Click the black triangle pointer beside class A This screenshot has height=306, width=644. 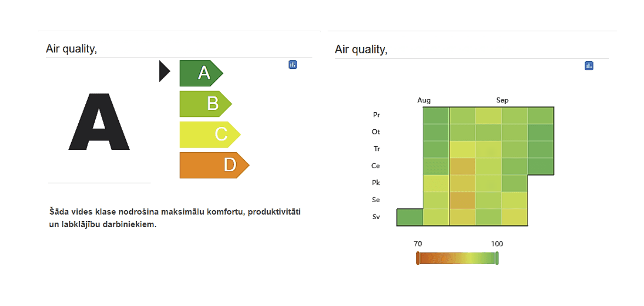coord(164,71)
